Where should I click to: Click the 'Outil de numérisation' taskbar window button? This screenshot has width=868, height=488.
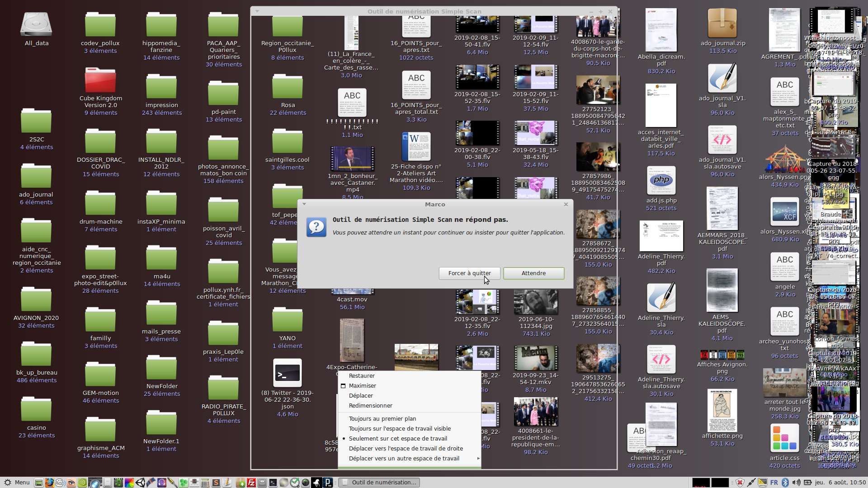tap(379, 483)
